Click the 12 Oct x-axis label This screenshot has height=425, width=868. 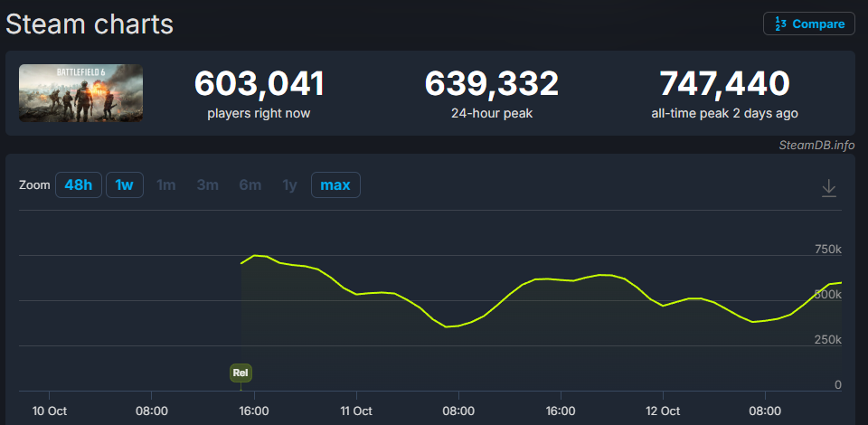663,411
